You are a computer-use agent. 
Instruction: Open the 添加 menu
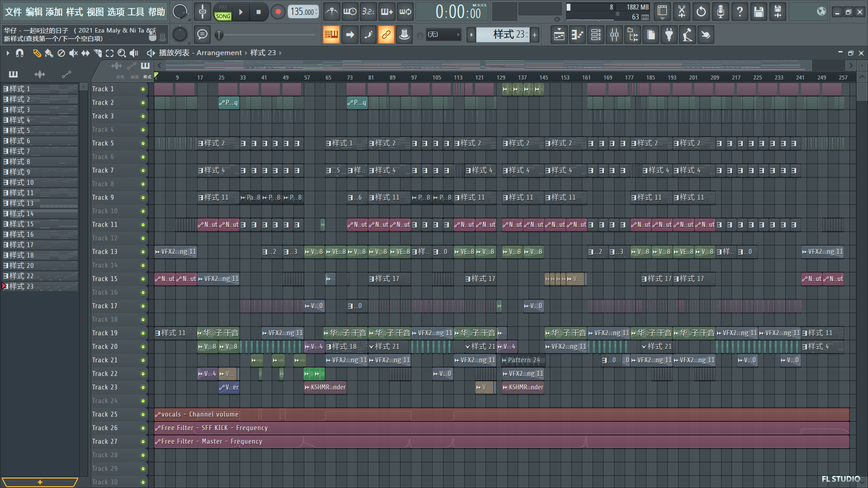tap(54, 12)
